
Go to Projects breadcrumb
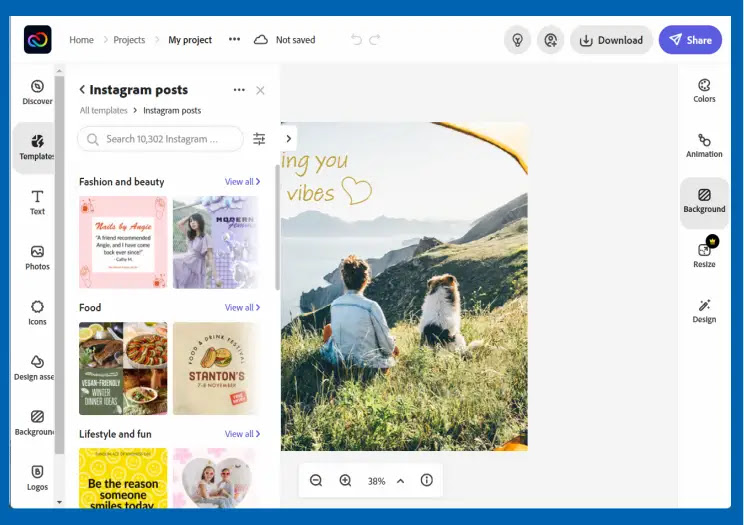(x=129, y=40)
